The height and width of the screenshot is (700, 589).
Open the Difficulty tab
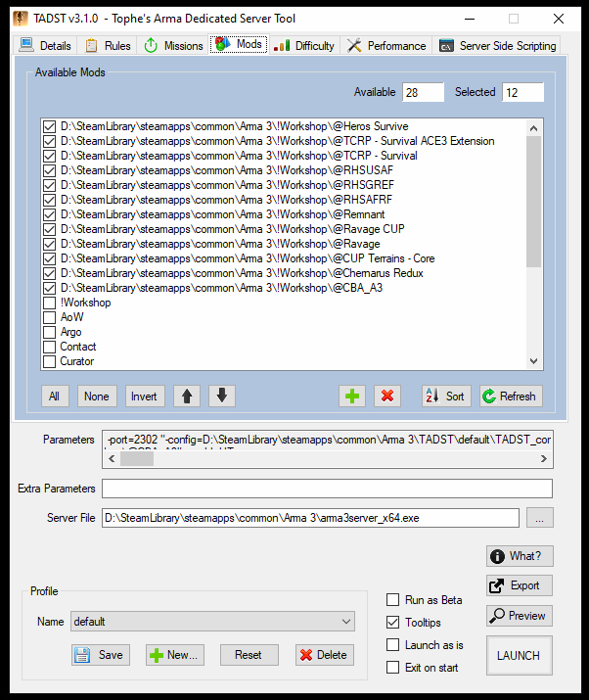[304, 45]
